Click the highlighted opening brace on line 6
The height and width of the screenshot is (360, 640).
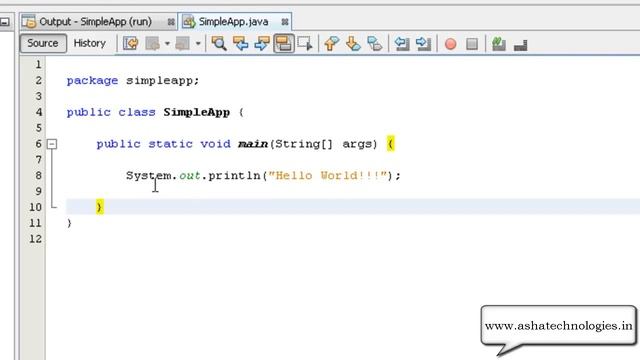coord(391,144)
